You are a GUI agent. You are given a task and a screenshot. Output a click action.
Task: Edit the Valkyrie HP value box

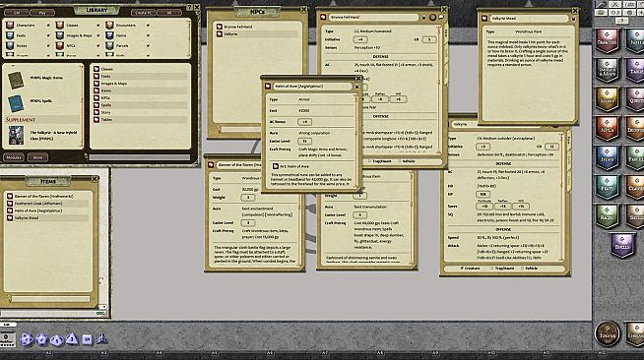click(x=483, y=195)
